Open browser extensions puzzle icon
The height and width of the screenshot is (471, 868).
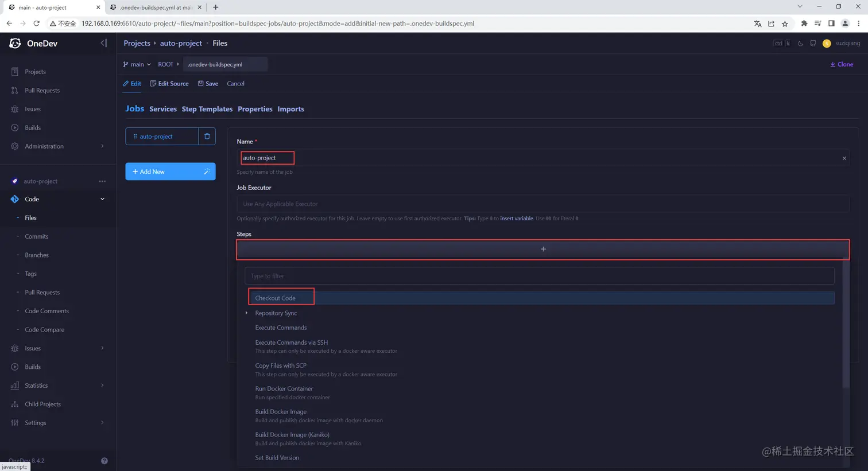pos(804,24)
